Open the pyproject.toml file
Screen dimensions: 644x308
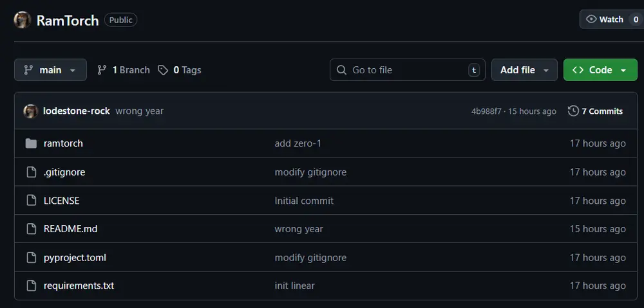pos(75,257)
